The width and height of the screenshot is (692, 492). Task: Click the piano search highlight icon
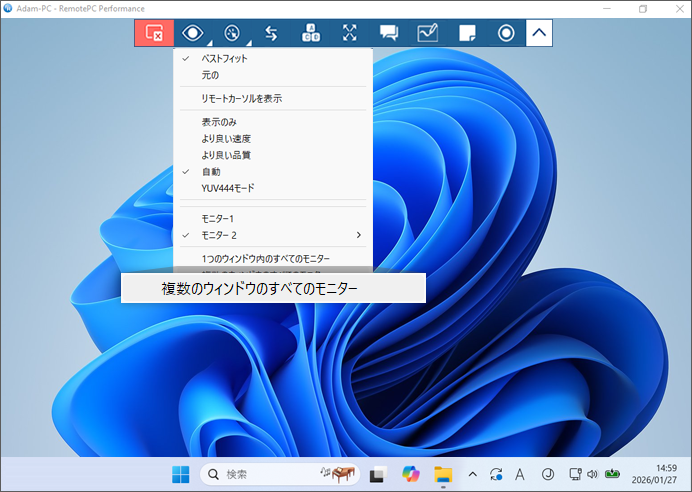[338, 474]
